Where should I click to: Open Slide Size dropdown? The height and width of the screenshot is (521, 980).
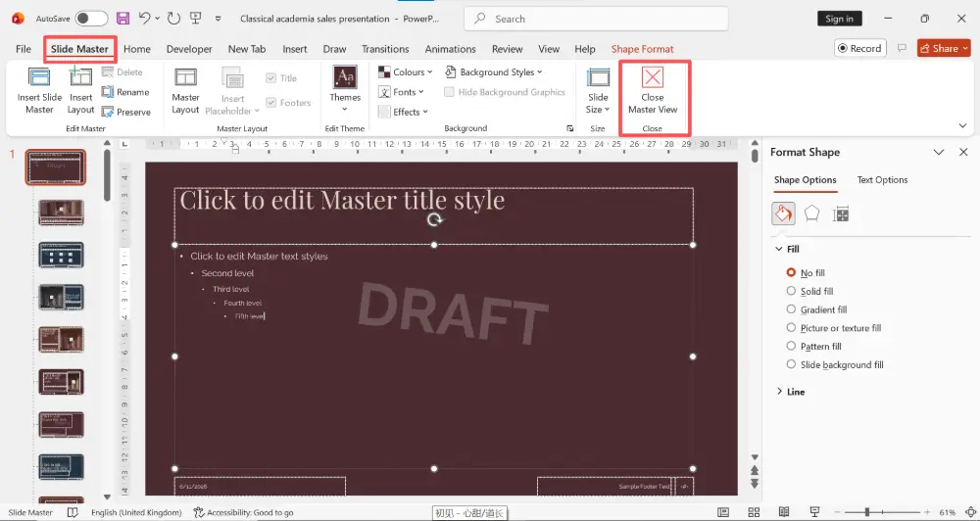(x=598, y=90)
